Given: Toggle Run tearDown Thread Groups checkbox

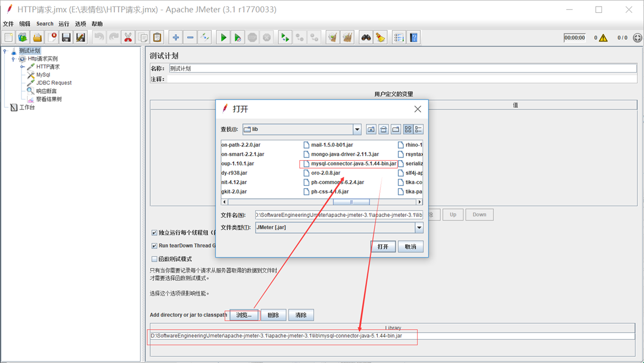Looking at the screenshot, I should [x=155, y=246].
